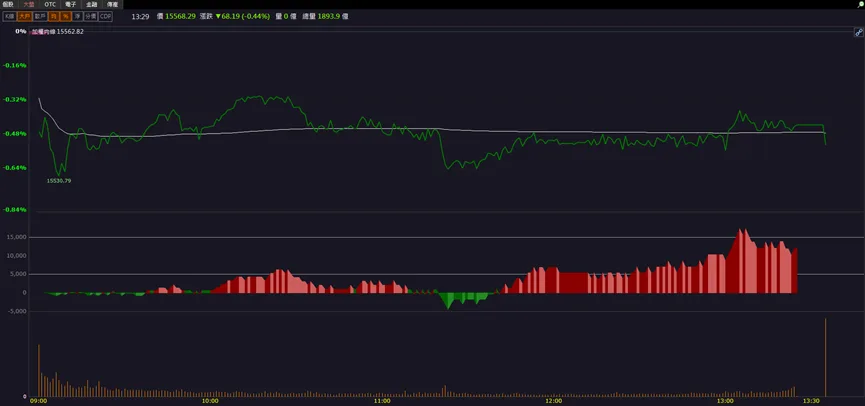Click the total volume 1893.9 value

point(329,17)
